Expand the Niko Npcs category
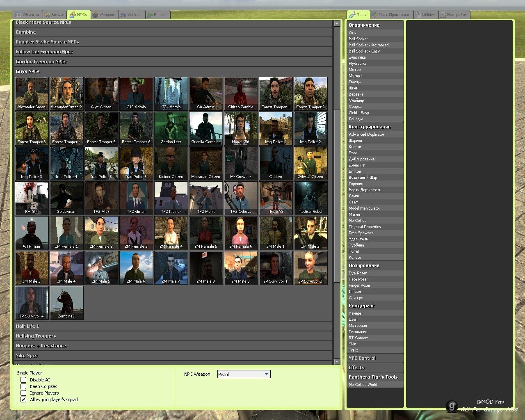The width and height of the screenshot is (525, 420). (x=173, y=356)
